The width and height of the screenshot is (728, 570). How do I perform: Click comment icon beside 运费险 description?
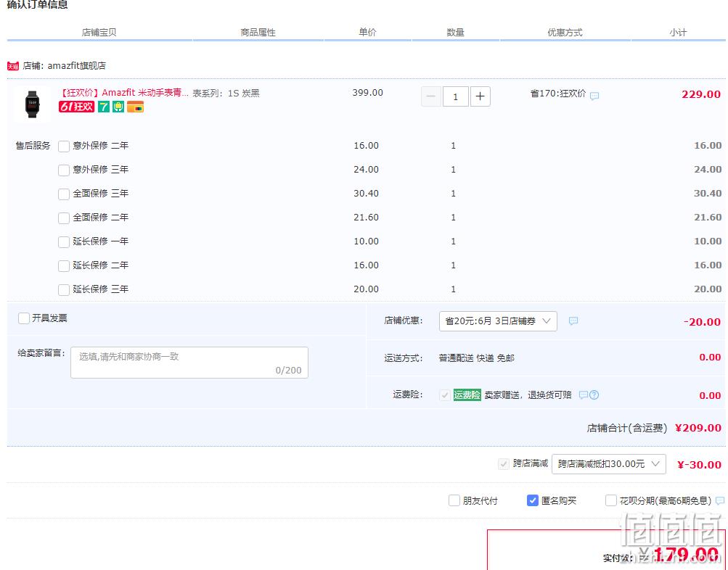(584, 395)
